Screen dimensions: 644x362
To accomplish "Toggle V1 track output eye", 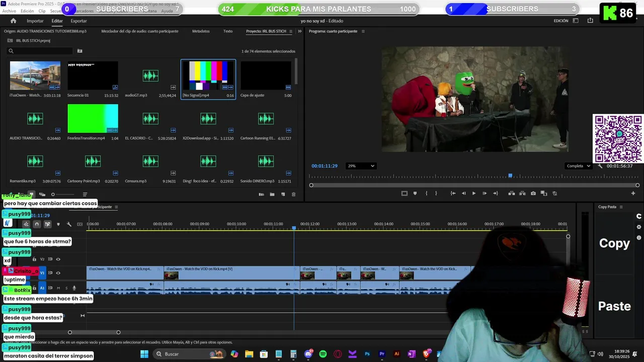I will [x=58, y=273].
